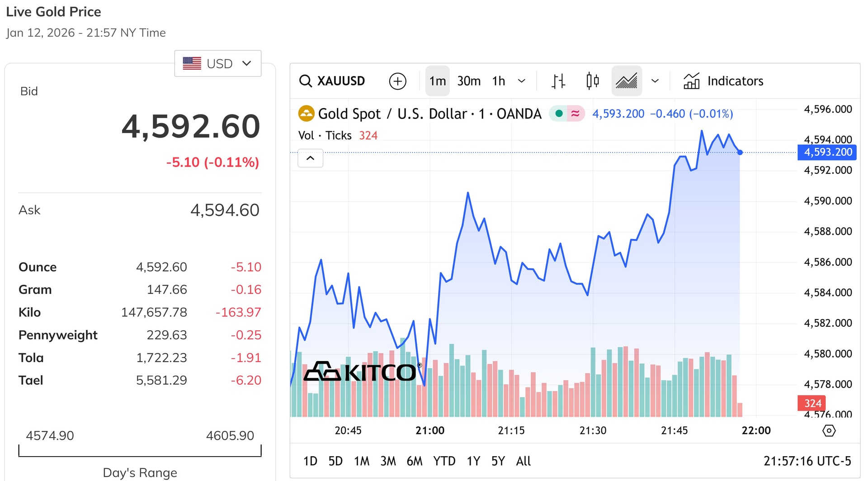Viewport: 868px width, 481px height.
Task: Switch to 30m interval
Action: pyautogui.click(x=469, y=81)
